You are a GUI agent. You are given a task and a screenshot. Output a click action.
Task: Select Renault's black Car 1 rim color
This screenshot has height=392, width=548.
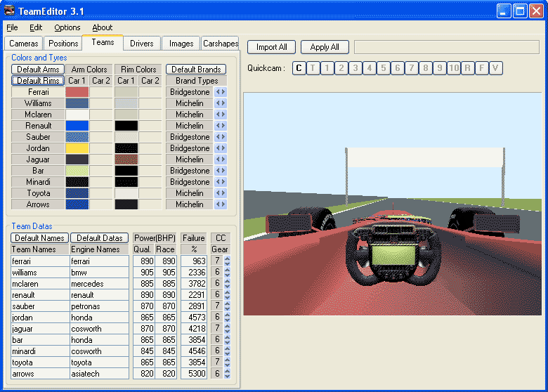coord(126,126)
